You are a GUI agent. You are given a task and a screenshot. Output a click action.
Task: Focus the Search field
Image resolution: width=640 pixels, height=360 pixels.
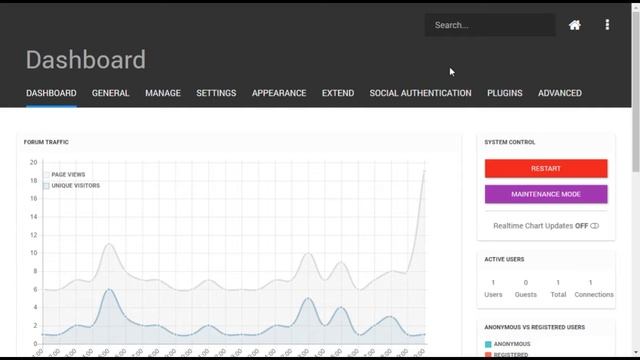(490, 25)
